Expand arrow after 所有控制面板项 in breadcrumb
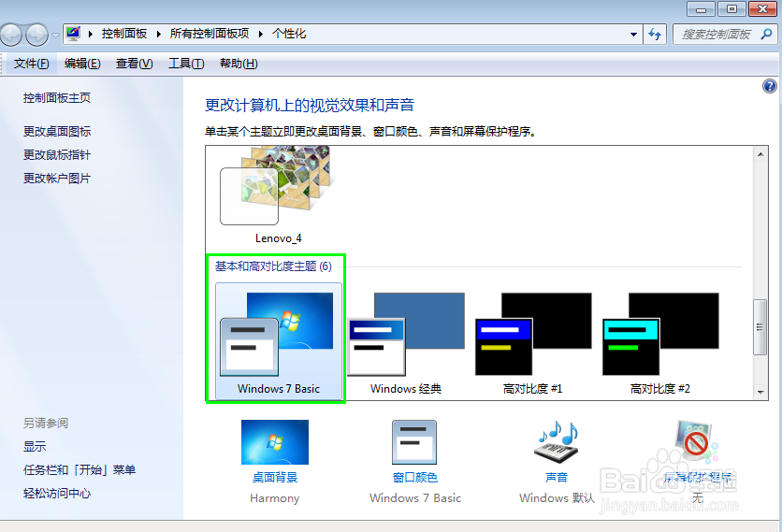782x532 pixels. coord(261,34)
